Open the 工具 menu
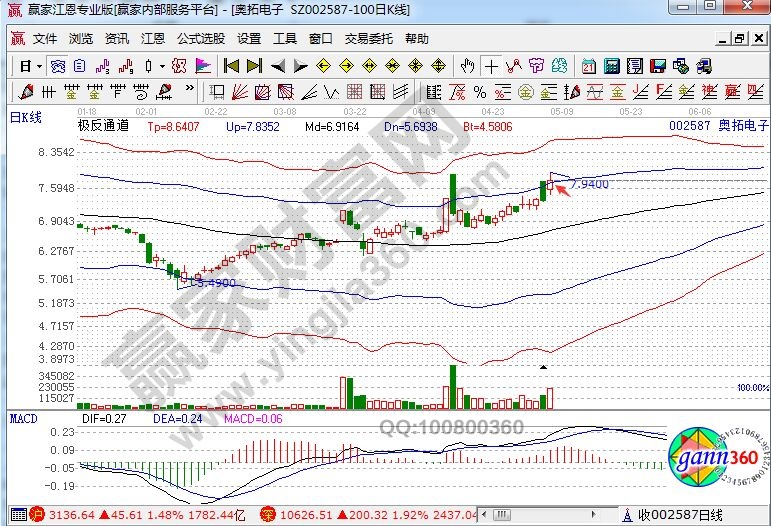This screenshot has height=526, width=771. [x=285, y=38]
